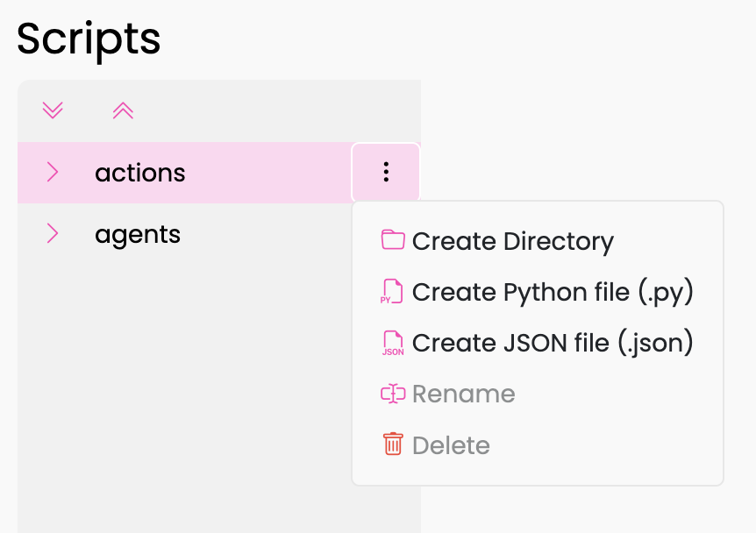
Task: Click the JSON file icon
Action: click(393, 343)
